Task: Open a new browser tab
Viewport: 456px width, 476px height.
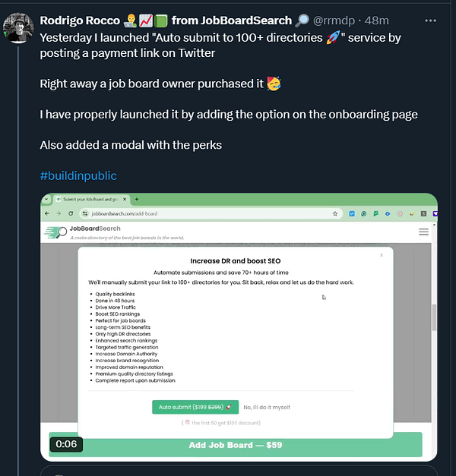Action: (136, 199)
